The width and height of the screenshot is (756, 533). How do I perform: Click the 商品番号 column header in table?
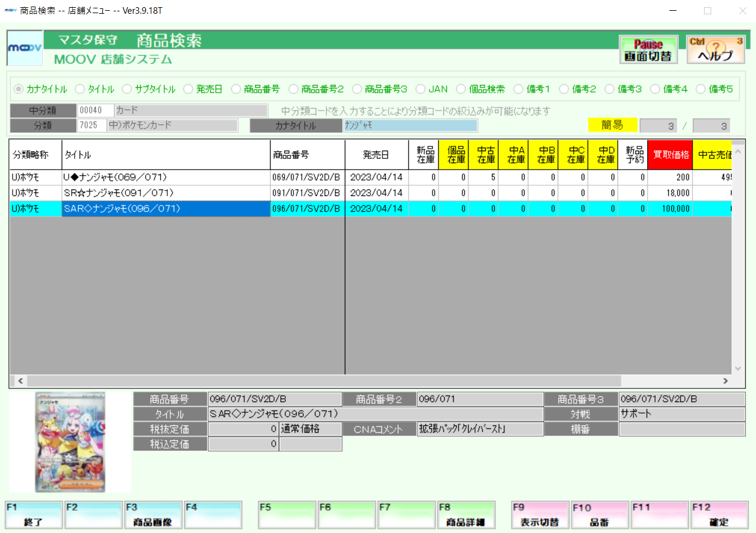308,155
